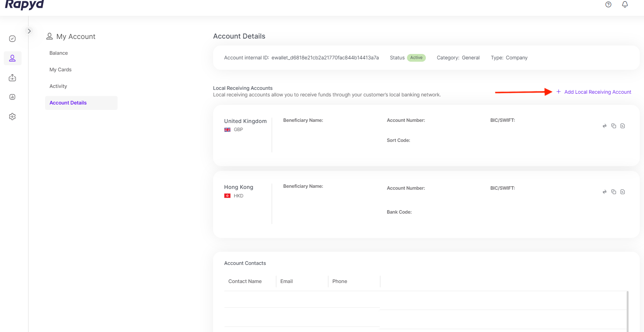Viewport: 644px width, 332px height.
Task: Select Activity in the My Account menu
Action: coord(58,86)
